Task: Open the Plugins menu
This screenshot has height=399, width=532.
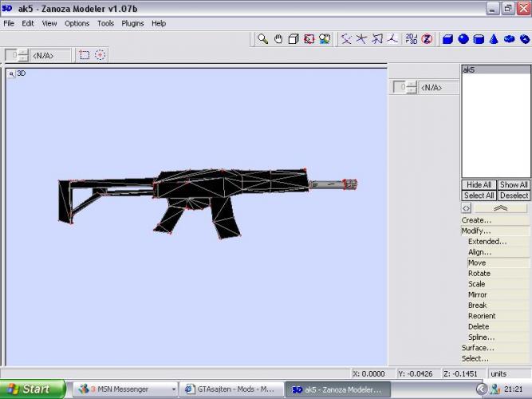Action: [x=132, y=23]
